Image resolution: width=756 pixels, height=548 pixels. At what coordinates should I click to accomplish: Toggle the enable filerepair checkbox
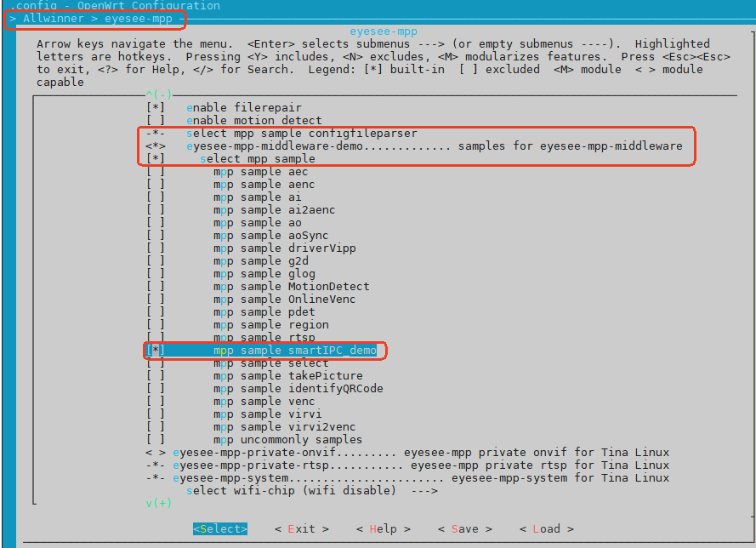click(156, 108)
